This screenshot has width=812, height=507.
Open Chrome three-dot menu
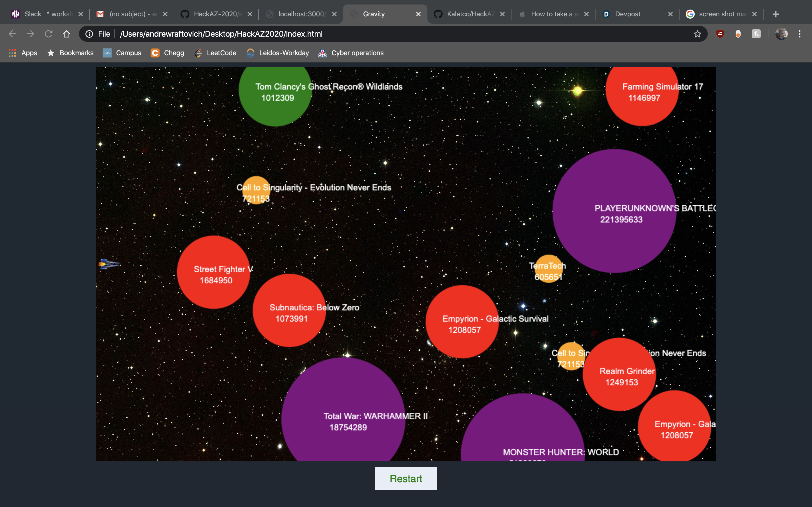pos(800,34)
